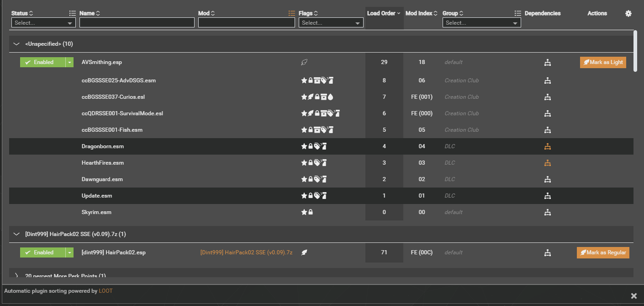Open the dropdown arrow beside AVSmithing's Enabled toggle
This screenshot has height=306, width=644.
click(x=69, y=62)
